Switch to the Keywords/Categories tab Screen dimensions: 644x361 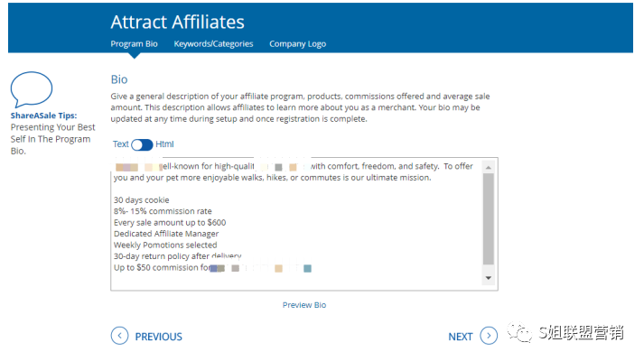213,43
